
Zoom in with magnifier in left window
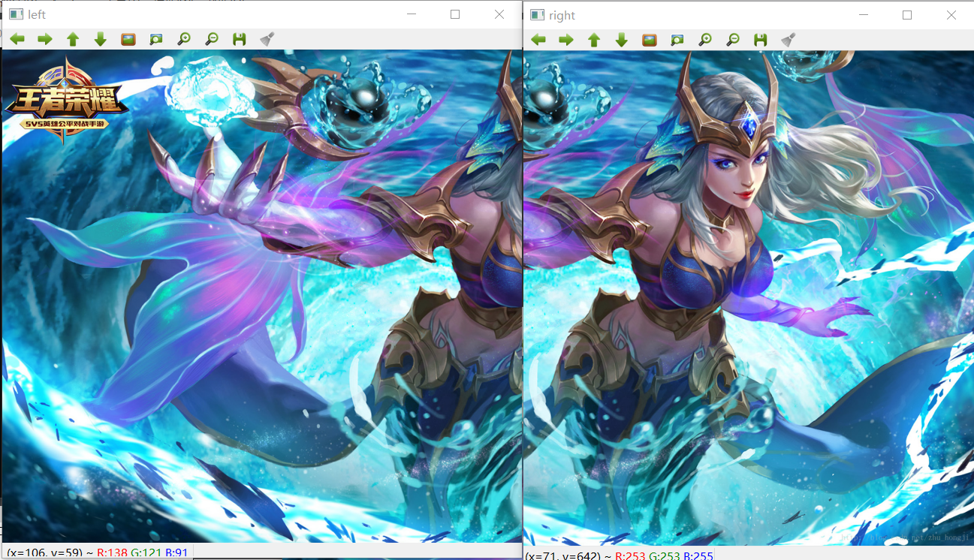coord(184,39)
